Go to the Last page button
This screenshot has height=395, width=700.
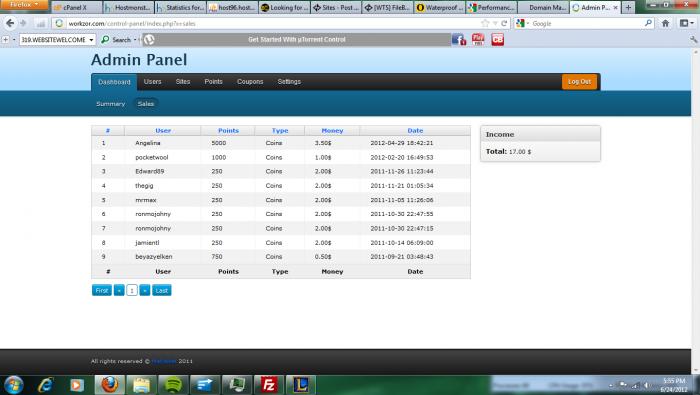pos(162,291)
